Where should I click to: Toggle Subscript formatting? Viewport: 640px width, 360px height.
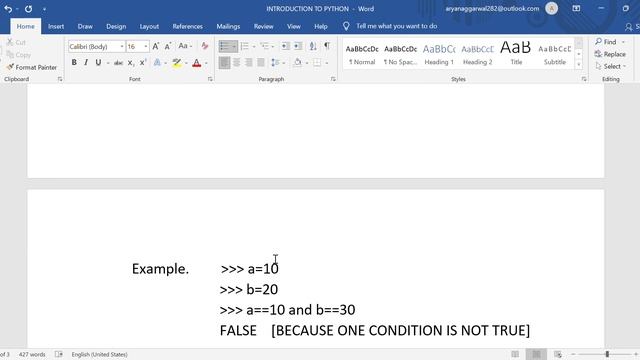tap(131, 63)
